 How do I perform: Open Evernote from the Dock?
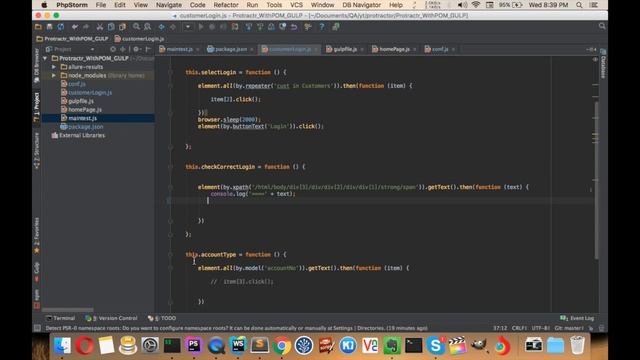point(392,345)
